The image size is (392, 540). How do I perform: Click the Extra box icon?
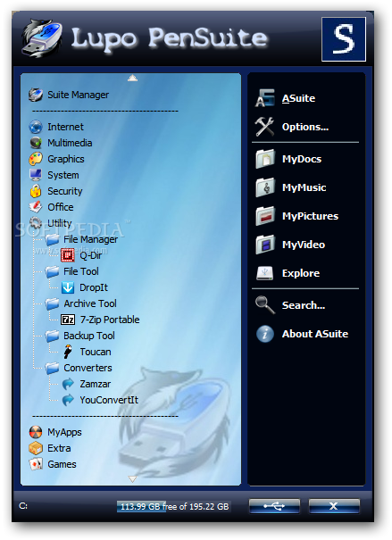coord(36,448)
